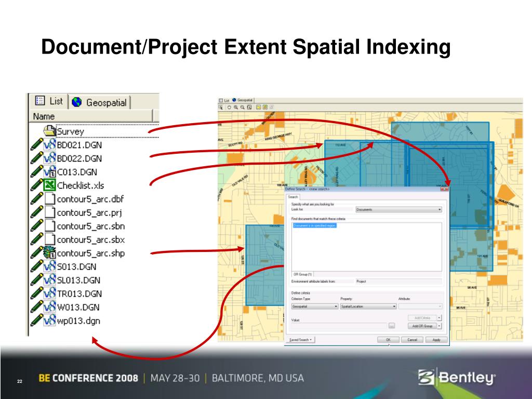
Task: Select the C013.DGN file name
Action: 77,172
